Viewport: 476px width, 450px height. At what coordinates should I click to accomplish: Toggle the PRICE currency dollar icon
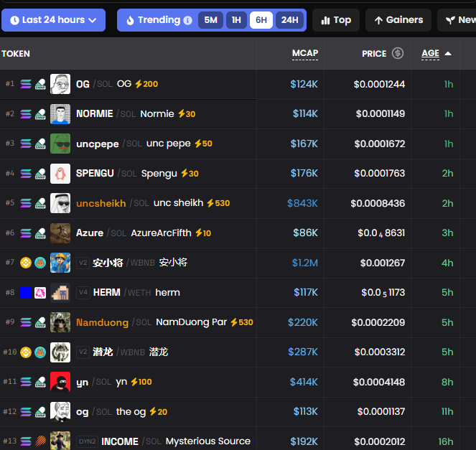398,53
